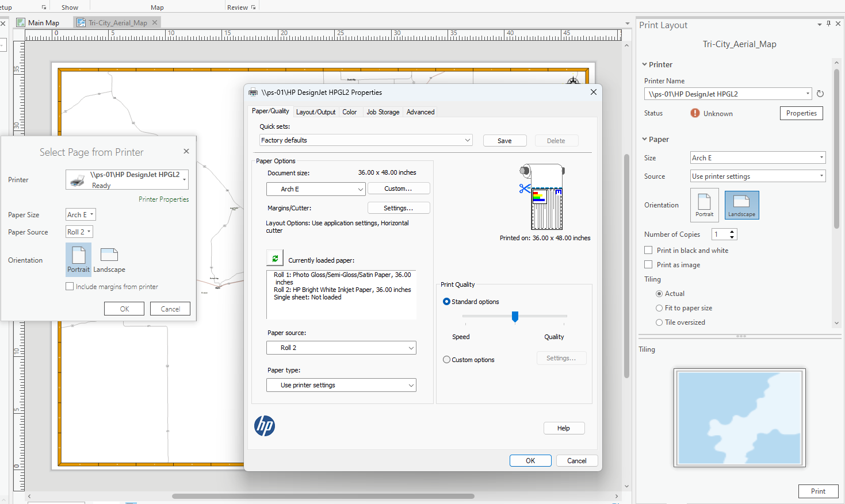Click Cancel in Select Page dialog
Viewport: 845px width, 504px height.
170,309
